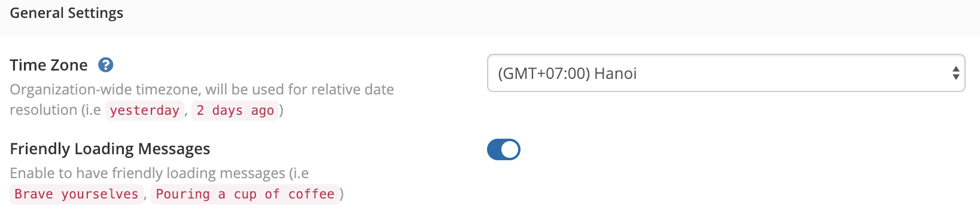Click the up-down arrows on timezone selector
Viewport: 980px width, 220px height.
click(x=955, y=73)
